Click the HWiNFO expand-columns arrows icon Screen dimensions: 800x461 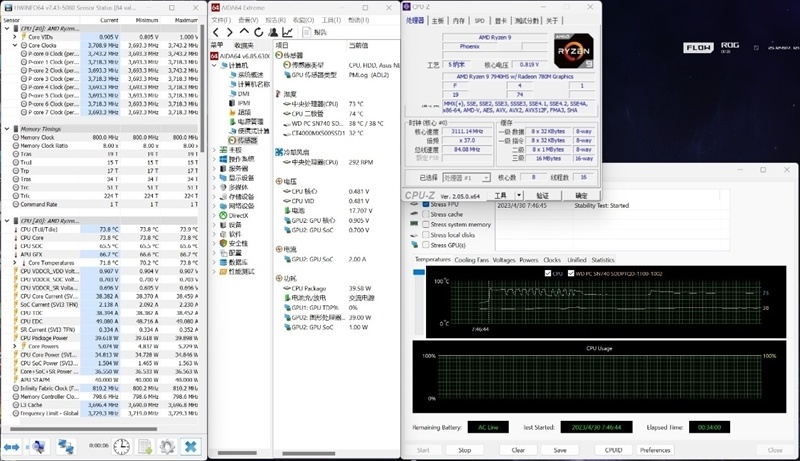(13, 446)
